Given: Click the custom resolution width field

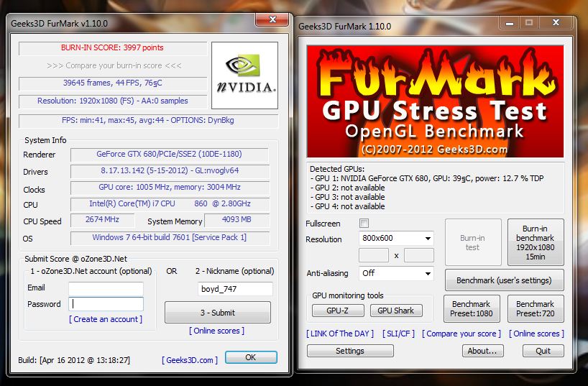Looking at the screenshot, I should (374, 255).
